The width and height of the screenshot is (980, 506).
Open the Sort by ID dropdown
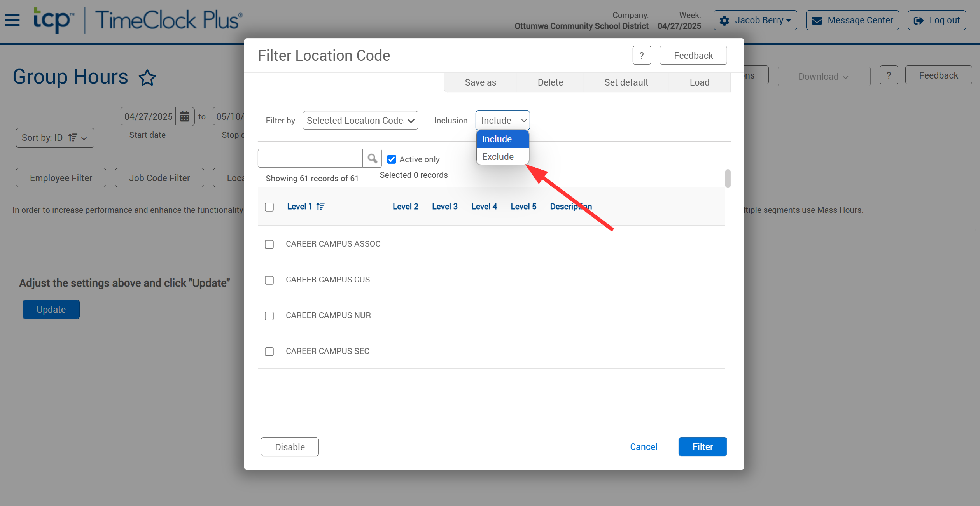point(55,138)
